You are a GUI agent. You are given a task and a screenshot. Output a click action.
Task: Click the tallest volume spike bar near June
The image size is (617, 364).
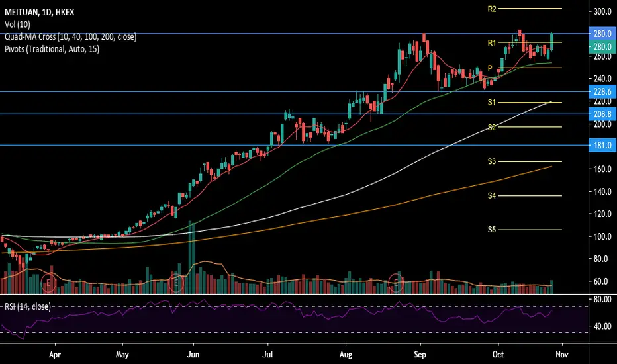point(191,257)
